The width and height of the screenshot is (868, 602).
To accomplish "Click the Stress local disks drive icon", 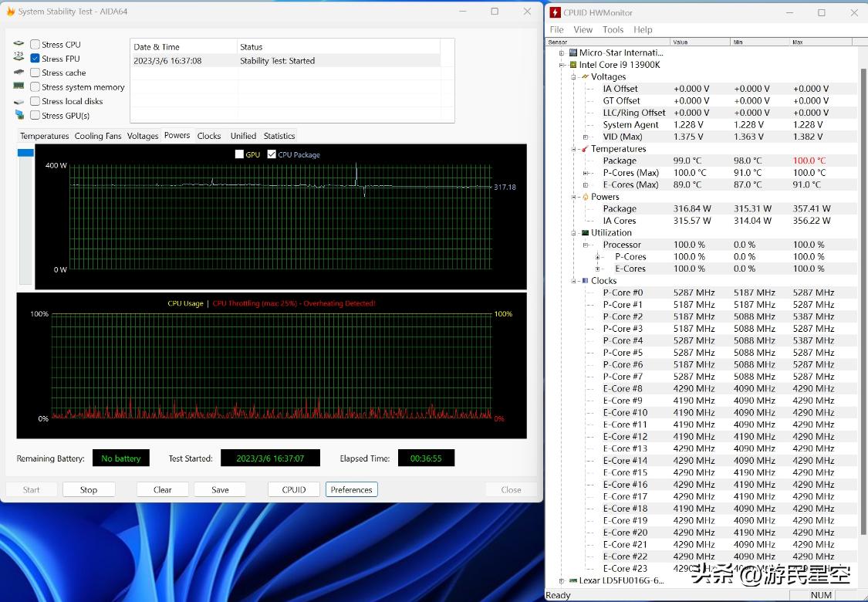I will (19, 100).
